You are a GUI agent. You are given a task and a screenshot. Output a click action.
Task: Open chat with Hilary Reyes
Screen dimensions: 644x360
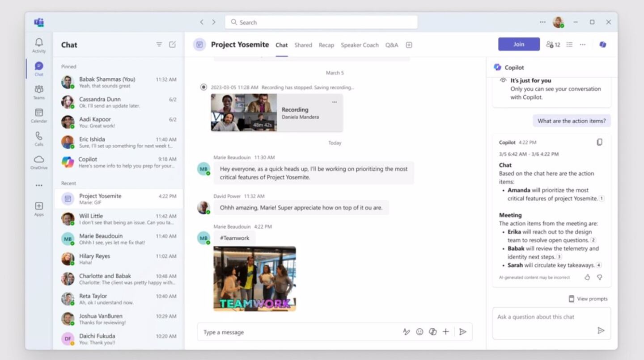(119, 259)
